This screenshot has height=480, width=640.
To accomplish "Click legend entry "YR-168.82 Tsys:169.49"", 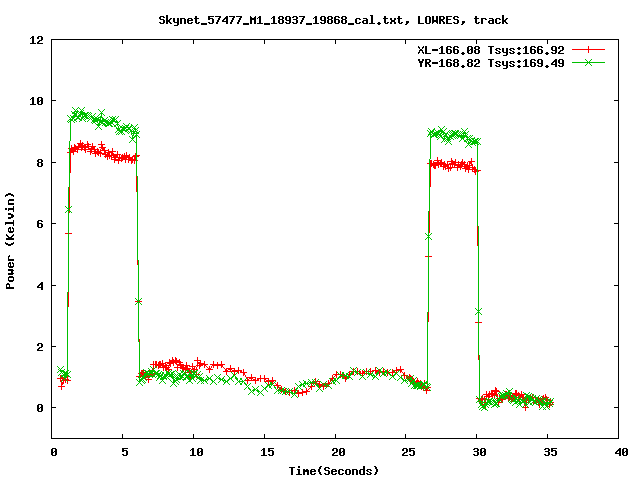I will point(491,63).
